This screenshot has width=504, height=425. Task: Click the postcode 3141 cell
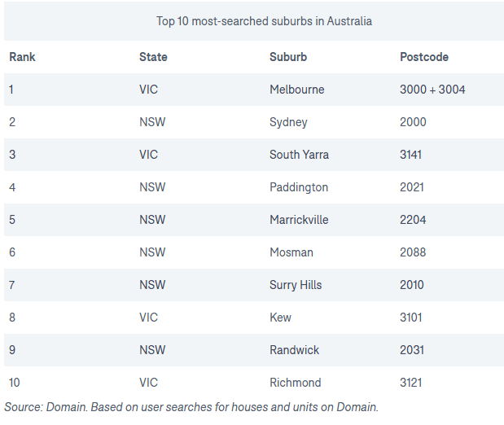tap(410, 155)
